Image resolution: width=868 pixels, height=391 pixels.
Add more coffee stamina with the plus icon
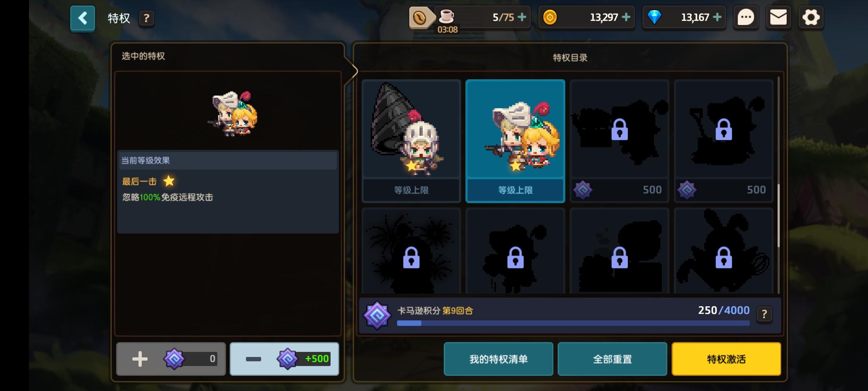[x=522, y=17]
